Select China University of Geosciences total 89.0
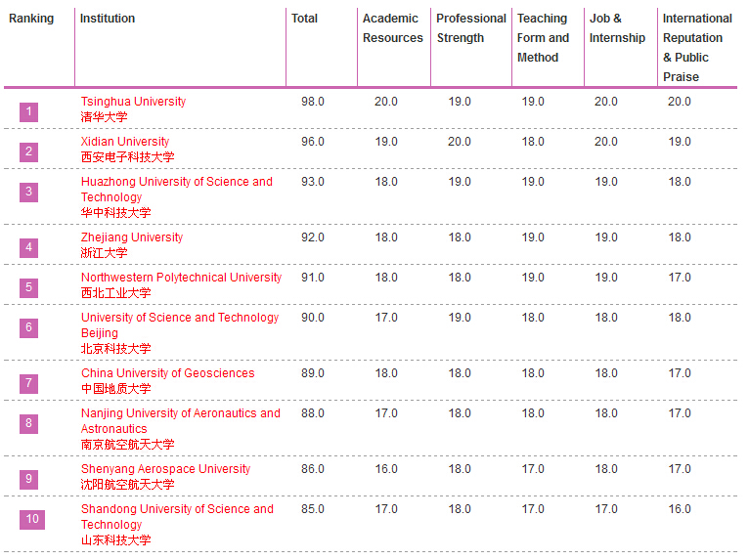749x560 pixels. coord(313,373)
